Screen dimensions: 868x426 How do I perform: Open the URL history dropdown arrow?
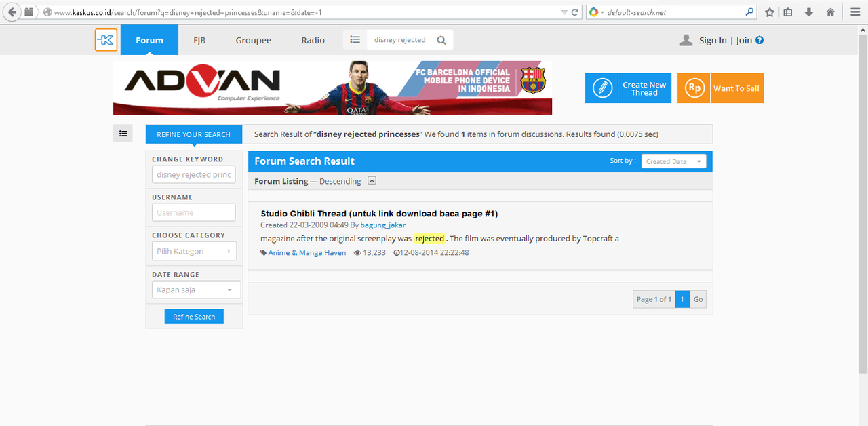(x=564, y=12)
